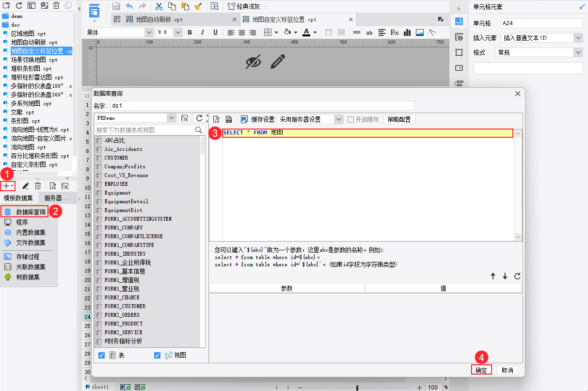588x391 pixels.
Task: Uncheck the 表 checkbox
Action: [x=102, y=355]
